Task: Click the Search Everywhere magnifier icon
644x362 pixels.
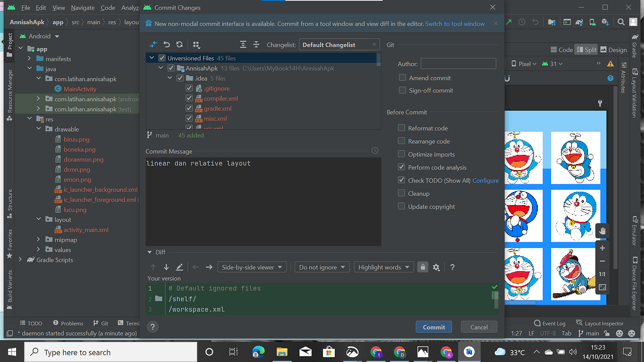Action: (621, 22)
